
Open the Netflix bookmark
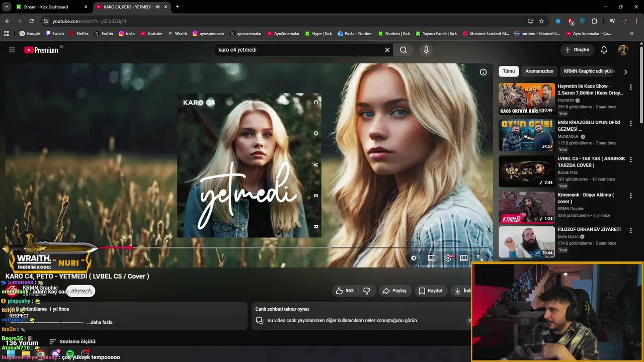pyautogui.click(x=78, y=34)
